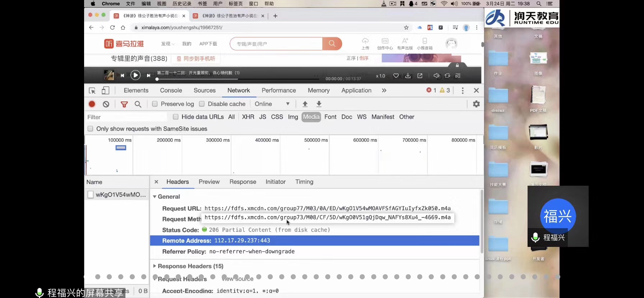Activate the inspect element picker
The height and width of the screenshot is (298, 644).
coord(92,90)
